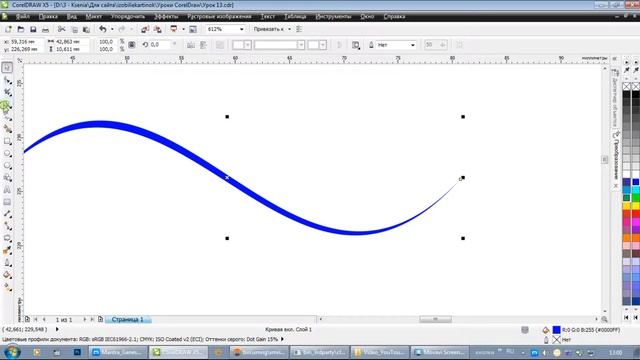Select the Text tool in the toolbox
This screenshot has width=640, height=360.
7,190
